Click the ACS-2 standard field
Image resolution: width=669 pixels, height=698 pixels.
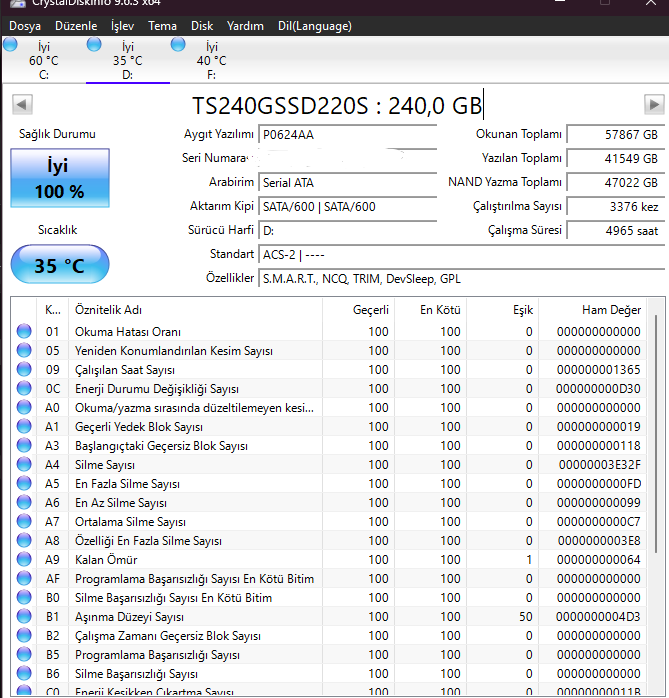click(x=462, y=255)
